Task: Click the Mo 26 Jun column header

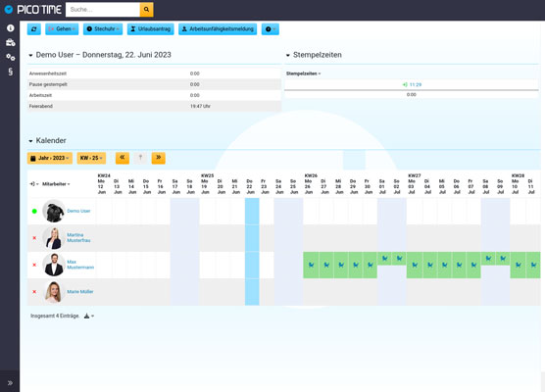Action: 309,186
